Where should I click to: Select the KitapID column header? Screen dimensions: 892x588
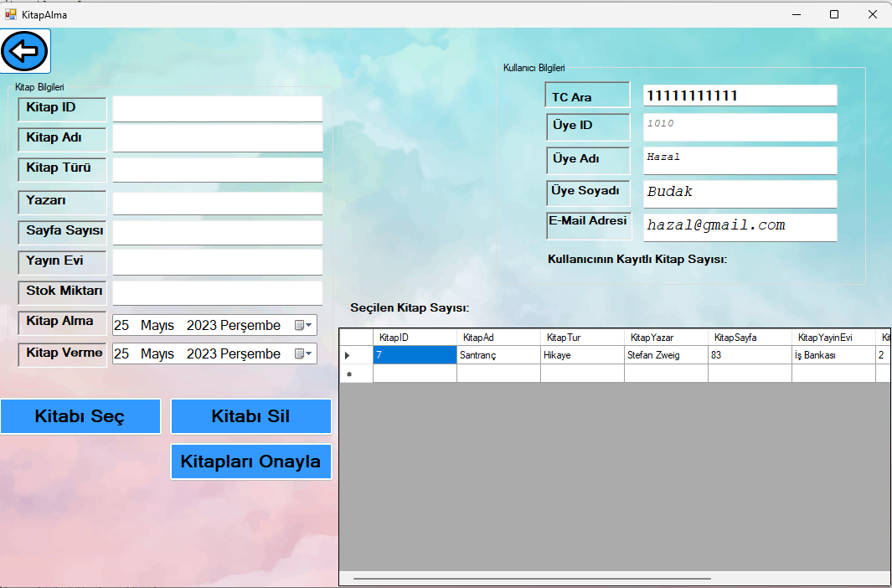click(415, 337)
